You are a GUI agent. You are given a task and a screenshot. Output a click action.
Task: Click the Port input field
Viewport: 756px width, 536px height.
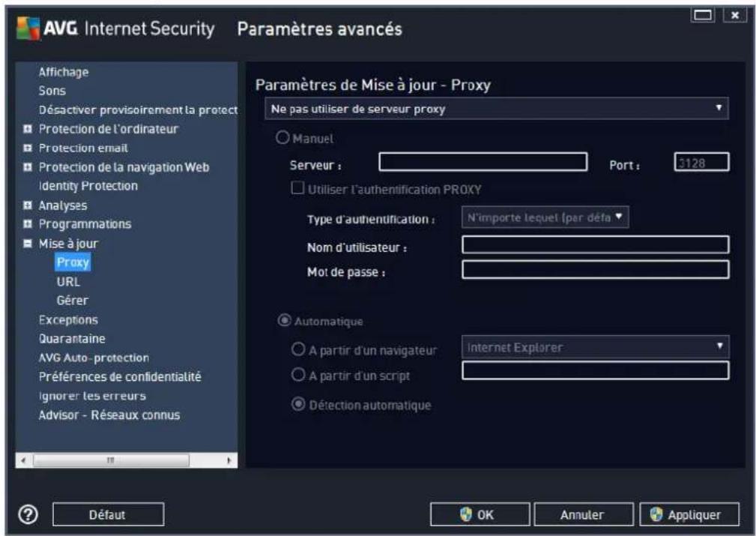[x=701, y=162]
